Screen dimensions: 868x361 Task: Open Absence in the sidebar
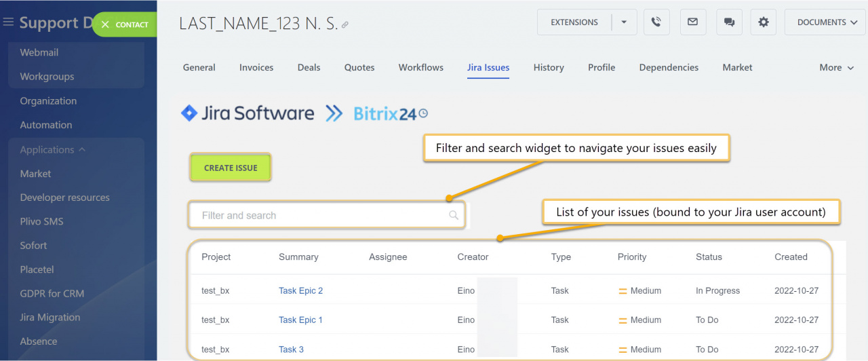click(x=39, y=341)
